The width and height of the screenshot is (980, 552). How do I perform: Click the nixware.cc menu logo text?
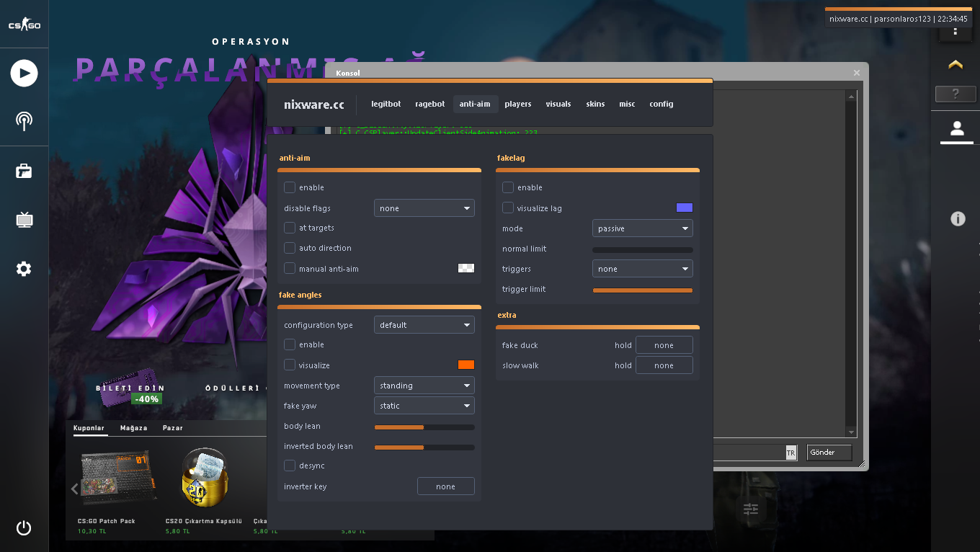pyautogui.click(x=314, y=104)
